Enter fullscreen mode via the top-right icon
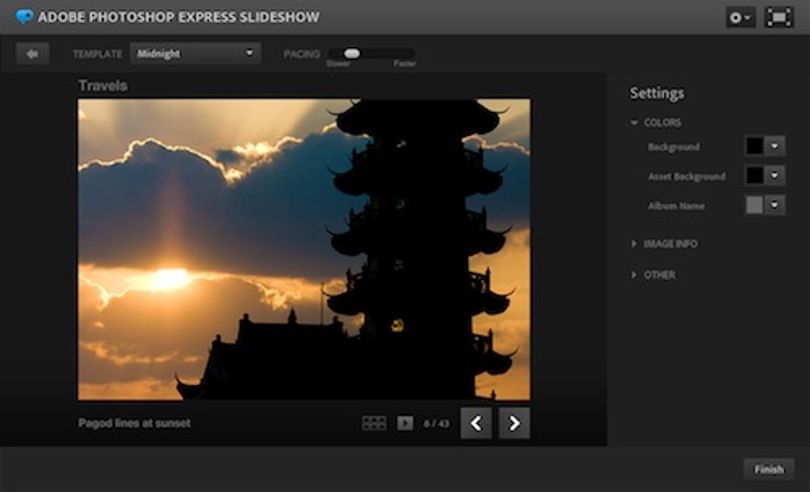810x492 pixels. [x=779, y=18]
